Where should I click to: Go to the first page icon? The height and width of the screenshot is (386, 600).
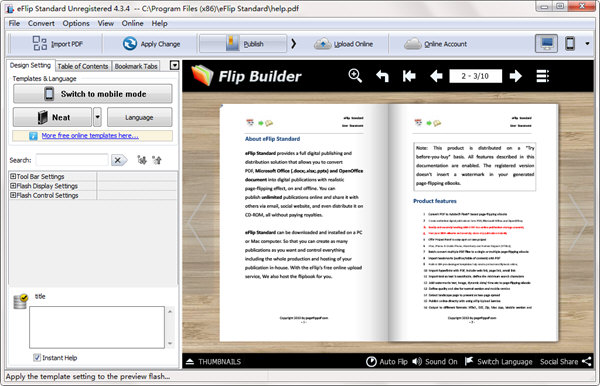click(409, 76)
